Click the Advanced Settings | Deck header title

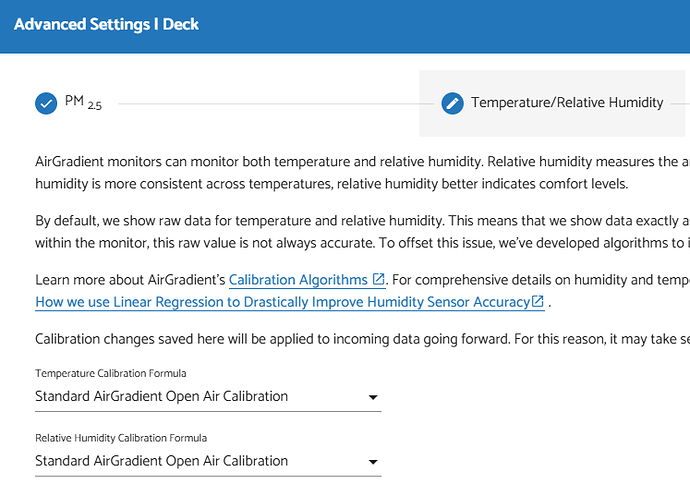106,24
